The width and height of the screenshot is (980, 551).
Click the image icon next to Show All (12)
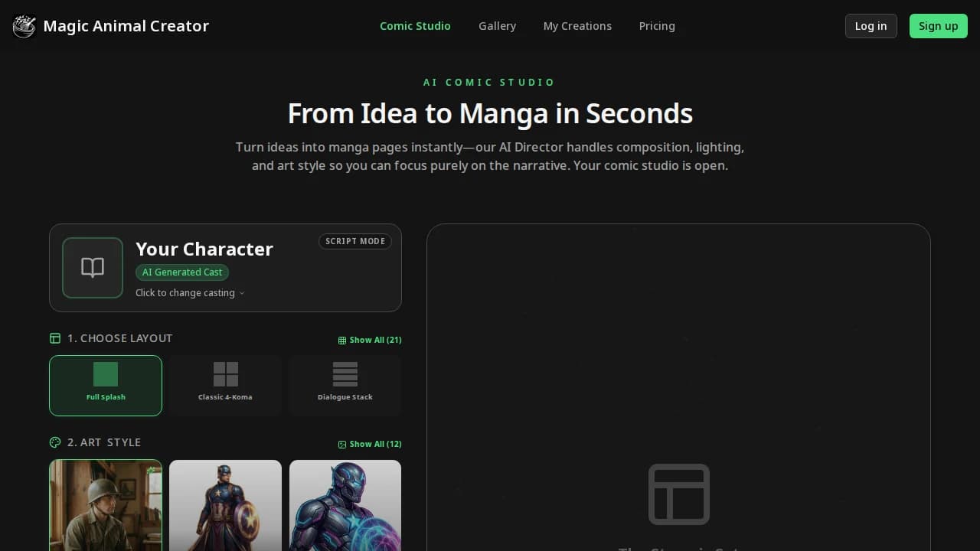point(341,444)
